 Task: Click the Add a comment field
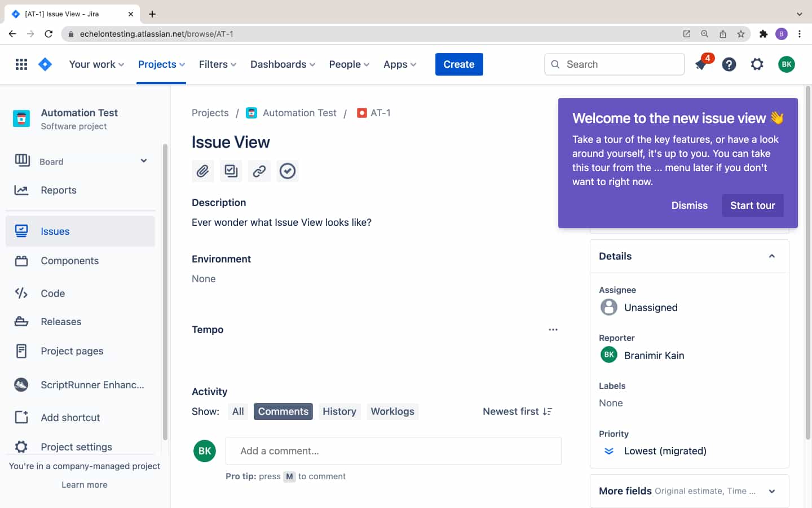(393, 450)
